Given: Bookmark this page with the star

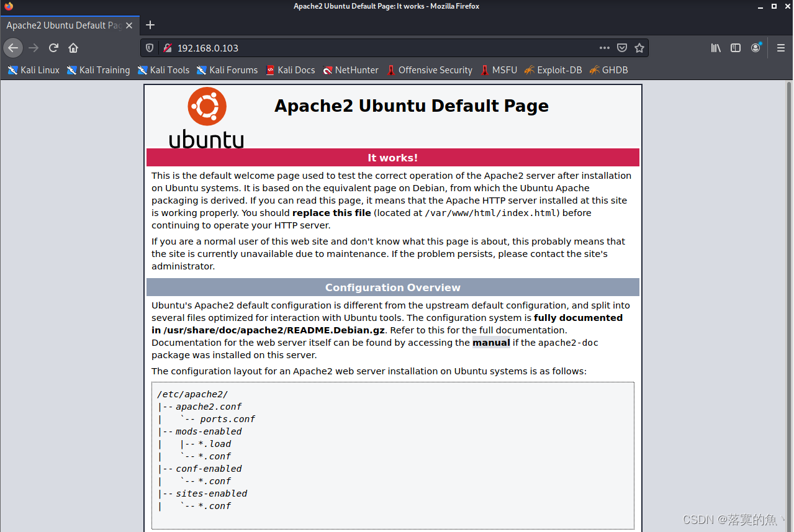Looking at the screenshot, I should [639, 48].
